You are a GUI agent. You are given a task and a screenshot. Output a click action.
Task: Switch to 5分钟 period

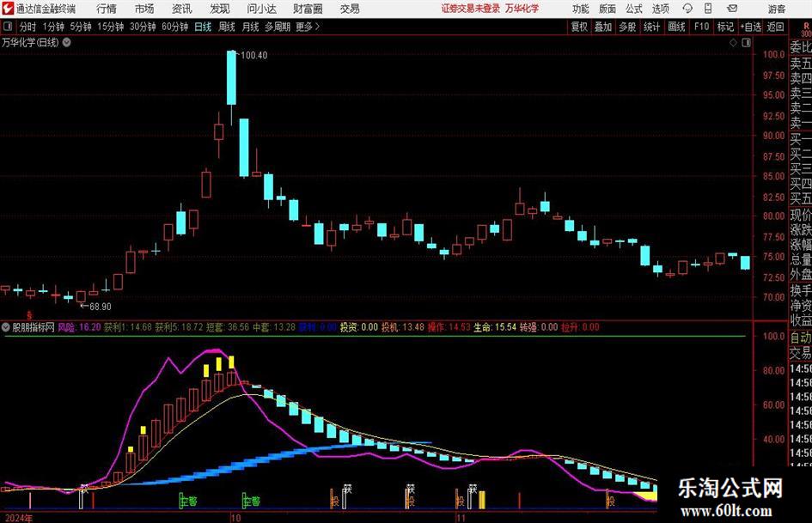[x=81, y=27]
